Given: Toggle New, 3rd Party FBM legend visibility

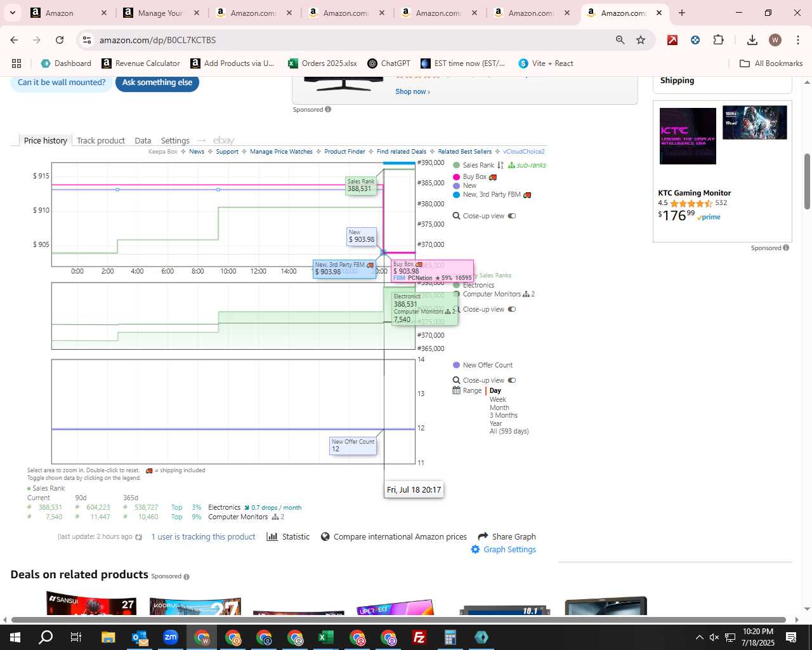Looking at the screenshot, I should (492, 195).
